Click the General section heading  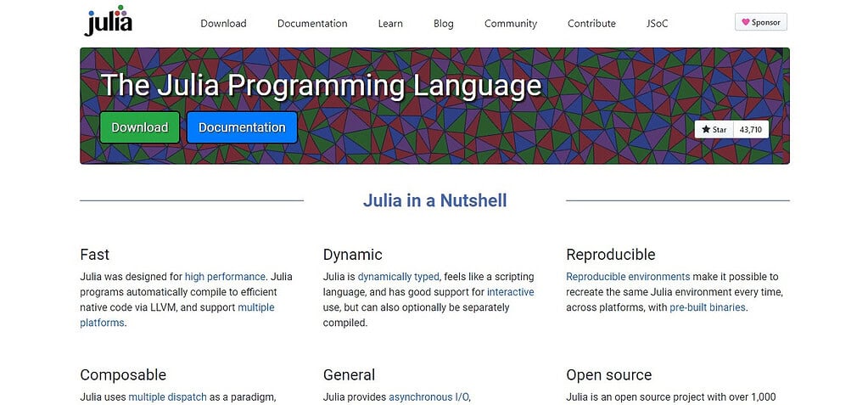click(349, 374)
